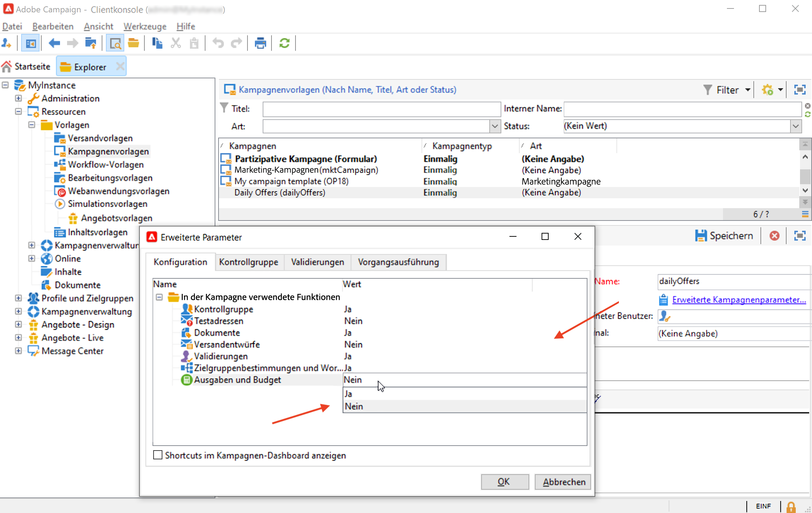This screenshot has height=513, width=812.
Task: Expand the Administration tree node
Action: tap(18, 98)
